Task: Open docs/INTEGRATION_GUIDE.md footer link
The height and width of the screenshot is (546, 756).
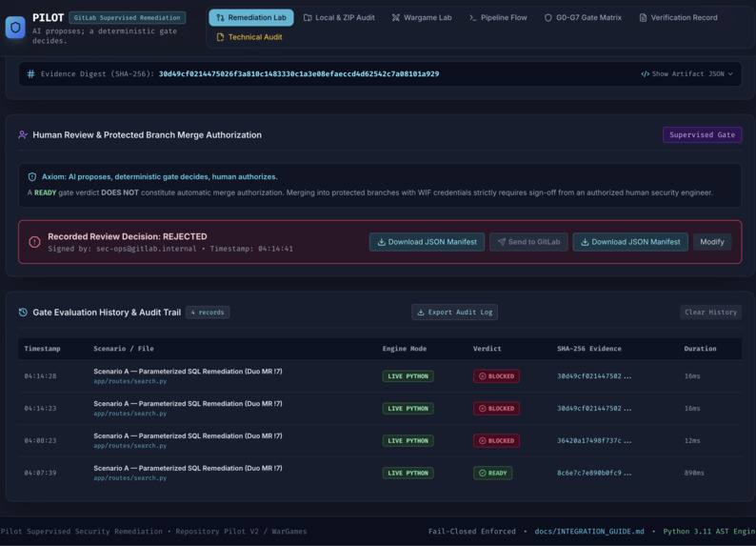Action: click(589, 531)
